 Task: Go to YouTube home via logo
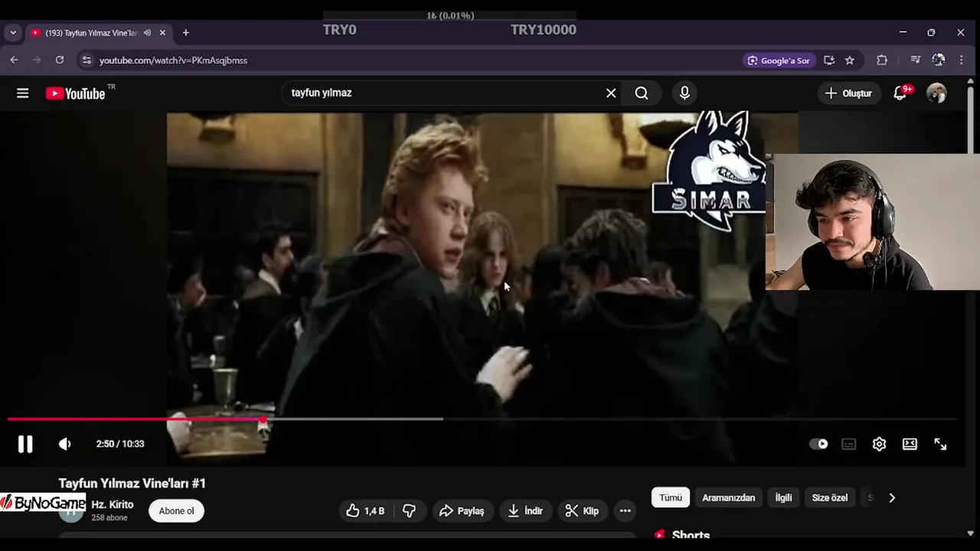tap(75, 93)
